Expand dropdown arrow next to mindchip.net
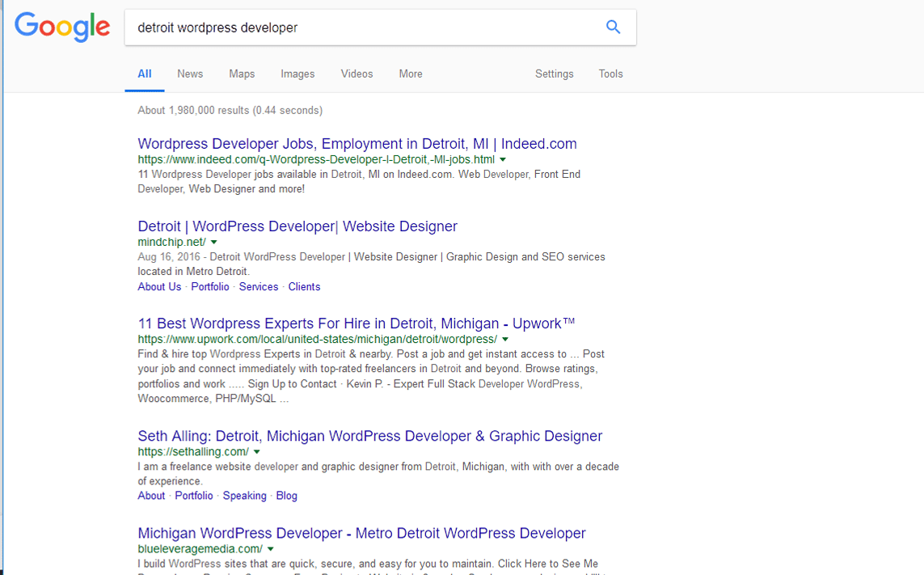This screenshot has height=575, width=924. 214,243
